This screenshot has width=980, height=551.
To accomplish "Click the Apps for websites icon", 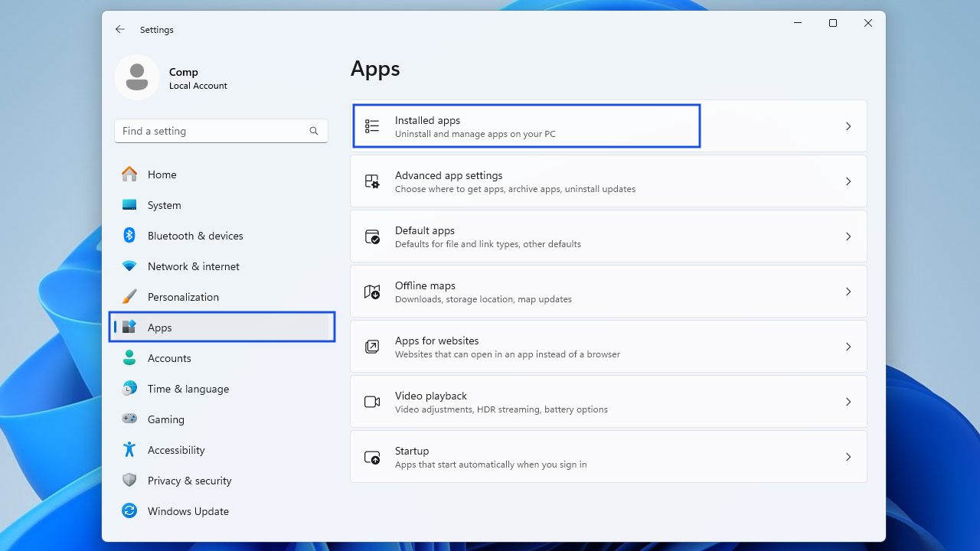I will 372,347.
